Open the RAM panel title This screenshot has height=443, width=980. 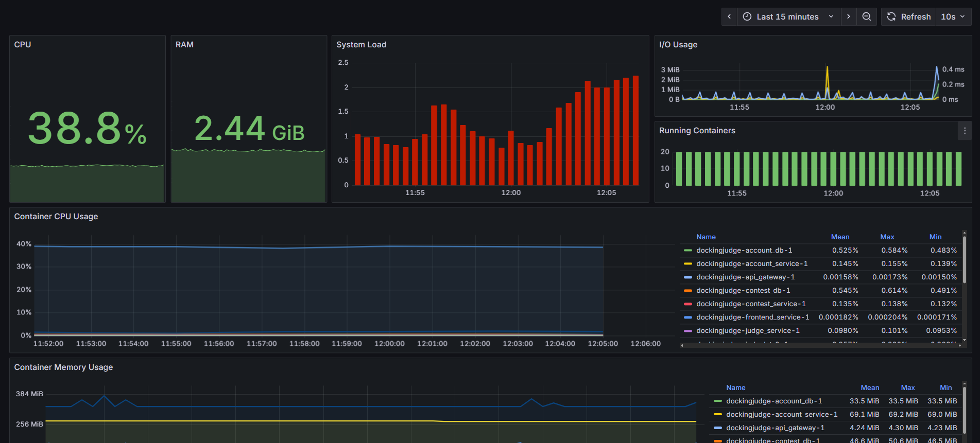tap(184, 45)
